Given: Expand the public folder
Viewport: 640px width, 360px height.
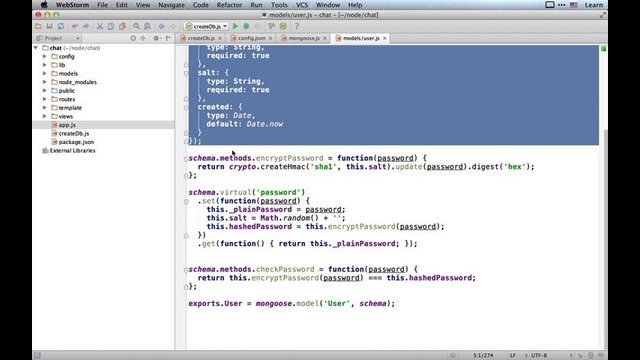Looking at the screenshot, I should [44, 91].
